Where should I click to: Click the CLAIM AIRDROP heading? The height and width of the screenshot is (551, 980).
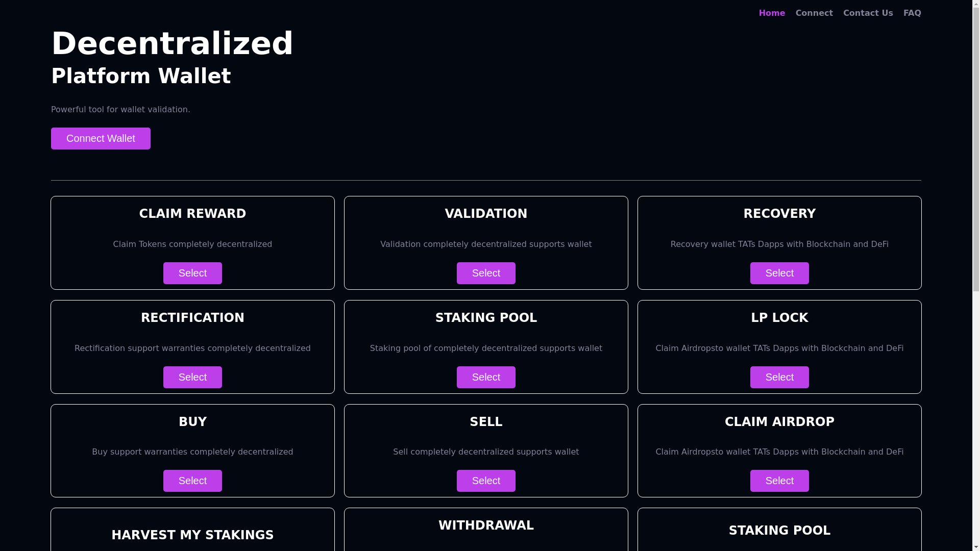pyautogui.click(x=779, y=421)
